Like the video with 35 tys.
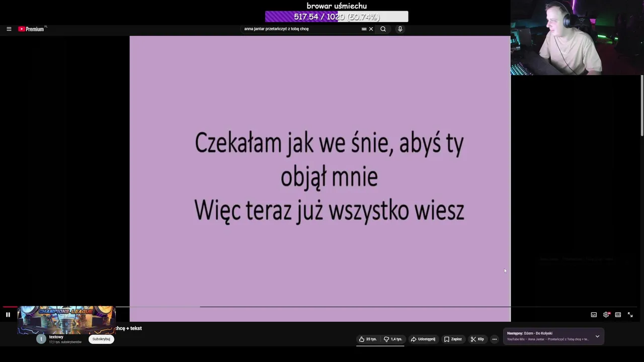The width and height of the screenshot is (644, 362). coord(368,339)
